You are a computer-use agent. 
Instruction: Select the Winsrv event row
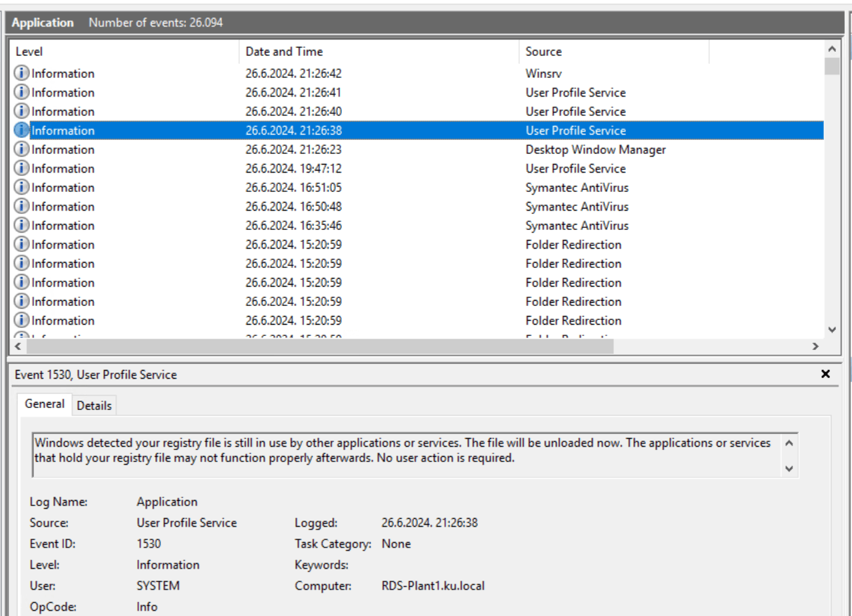tap(267, 73)
